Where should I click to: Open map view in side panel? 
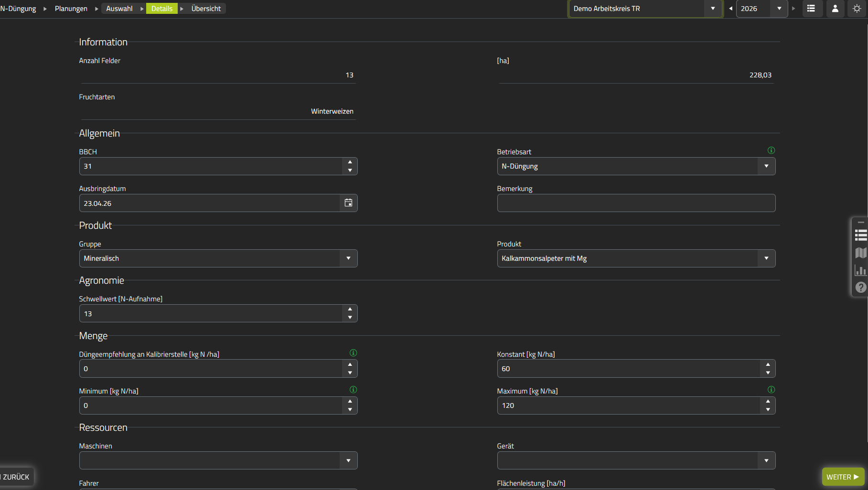coord(861,253)
